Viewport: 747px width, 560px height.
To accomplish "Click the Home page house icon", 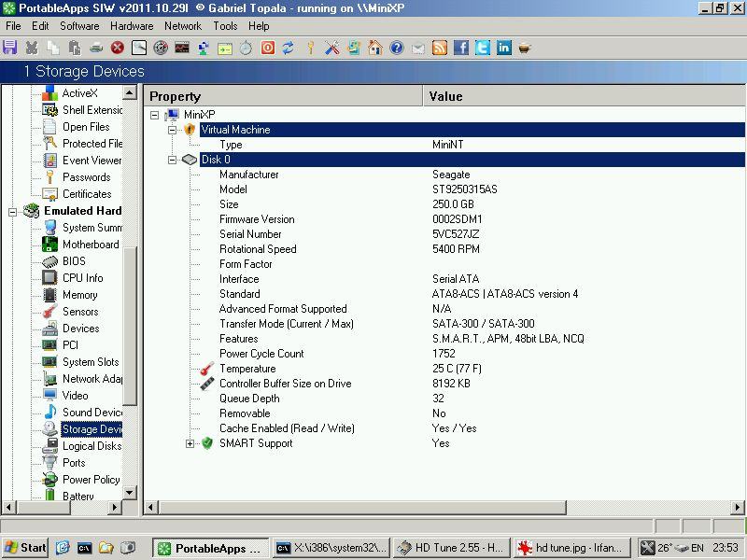I will click(x=375, y=48).
